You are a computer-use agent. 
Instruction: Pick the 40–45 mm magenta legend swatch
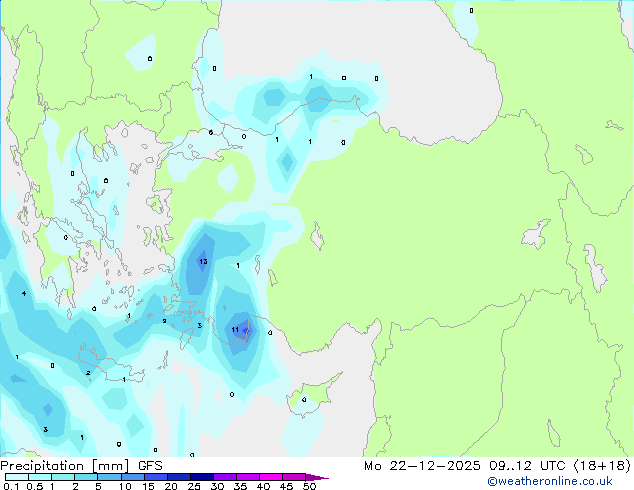tap(271, 477)
